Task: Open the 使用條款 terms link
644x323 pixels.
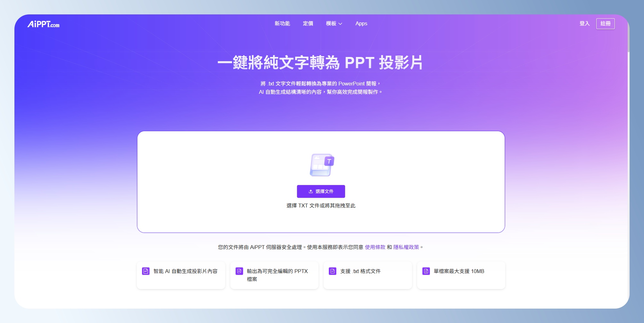Action: [375, 247]
